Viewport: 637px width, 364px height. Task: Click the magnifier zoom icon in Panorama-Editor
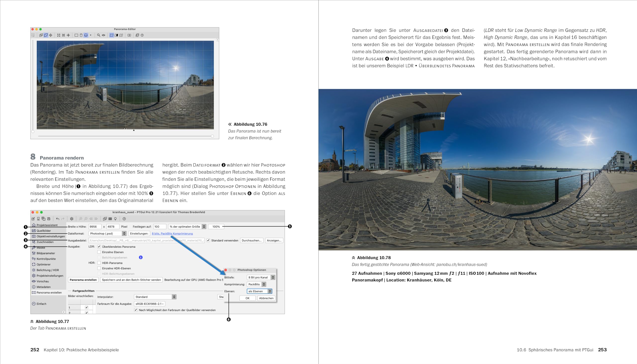tap(99, 35)
